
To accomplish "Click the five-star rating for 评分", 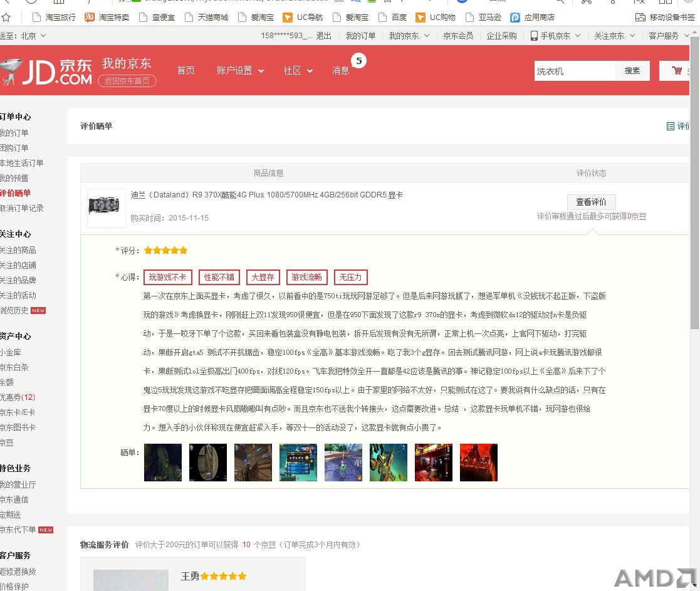I will point(165,251).
